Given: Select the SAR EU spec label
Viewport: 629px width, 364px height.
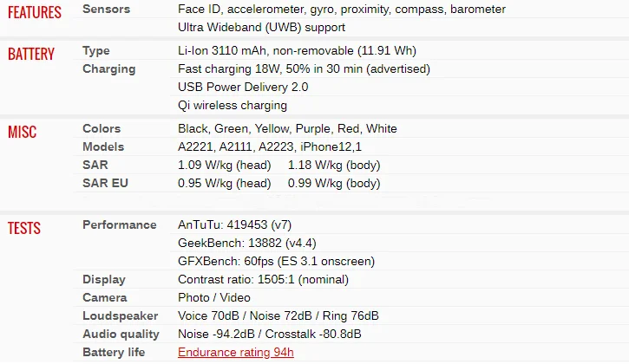Looking at the screenshot, I should pos(105,184).
